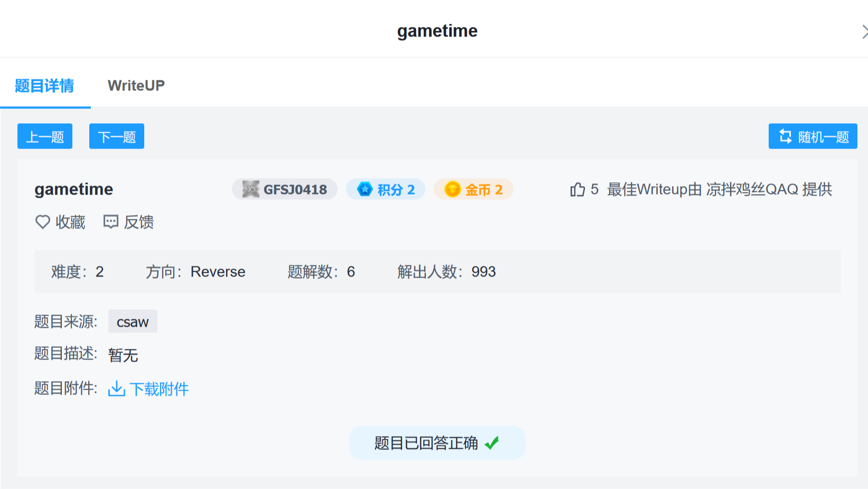Click the gold 金币 2 coin icon
The image size is (868, 489).
click(452, 189)
